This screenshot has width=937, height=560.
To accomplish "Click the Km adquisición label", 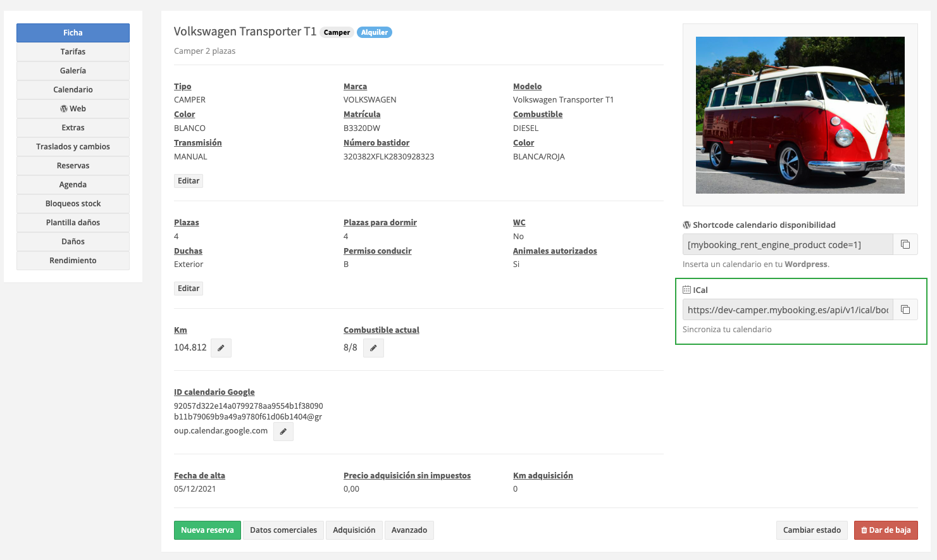I will (x=543, y=476).
